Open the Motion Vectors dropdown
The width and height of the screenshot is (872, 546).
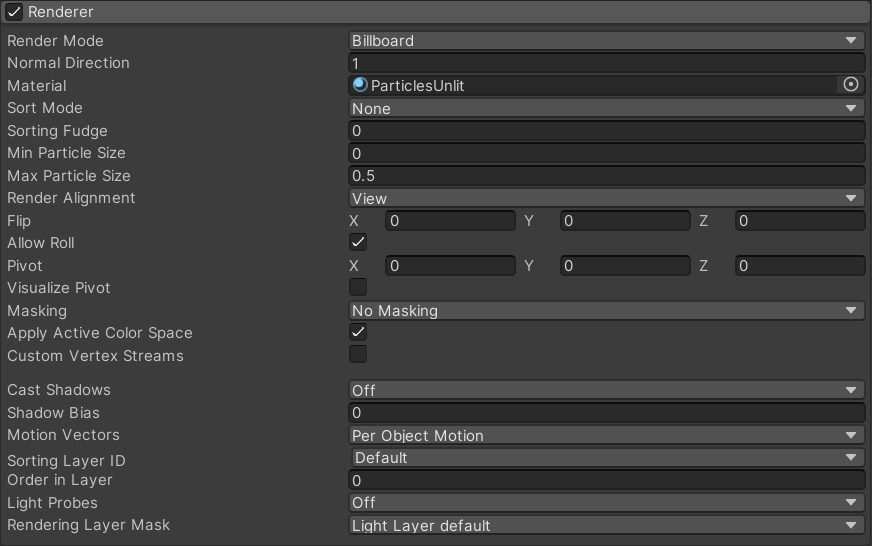tap(607, 435)
